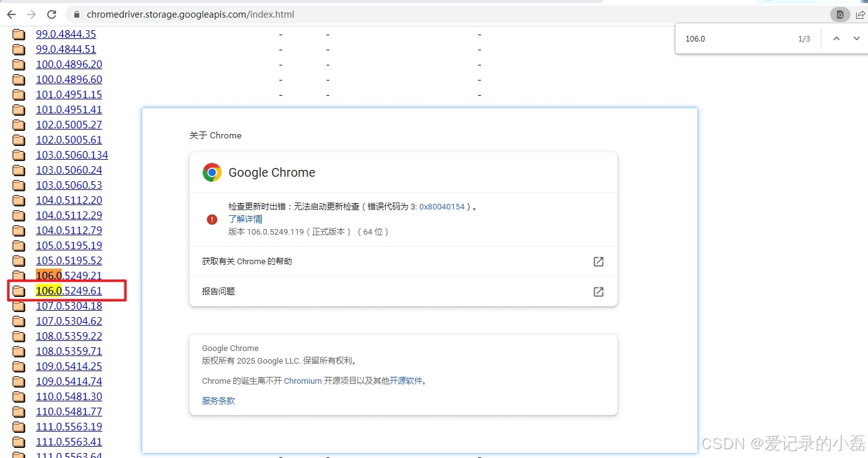Image resolution: width=868 pixels, height=458 pixels.
Task: Open the 105.0.5195.19 folder link
Action: pos(69,245)
